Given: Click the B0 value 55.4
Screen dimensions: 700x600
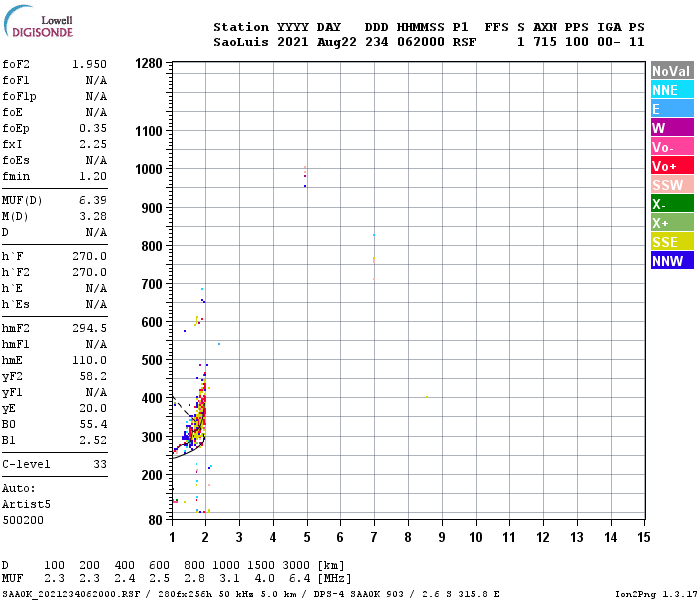Looking at the screenshot, I should point(93,424).
